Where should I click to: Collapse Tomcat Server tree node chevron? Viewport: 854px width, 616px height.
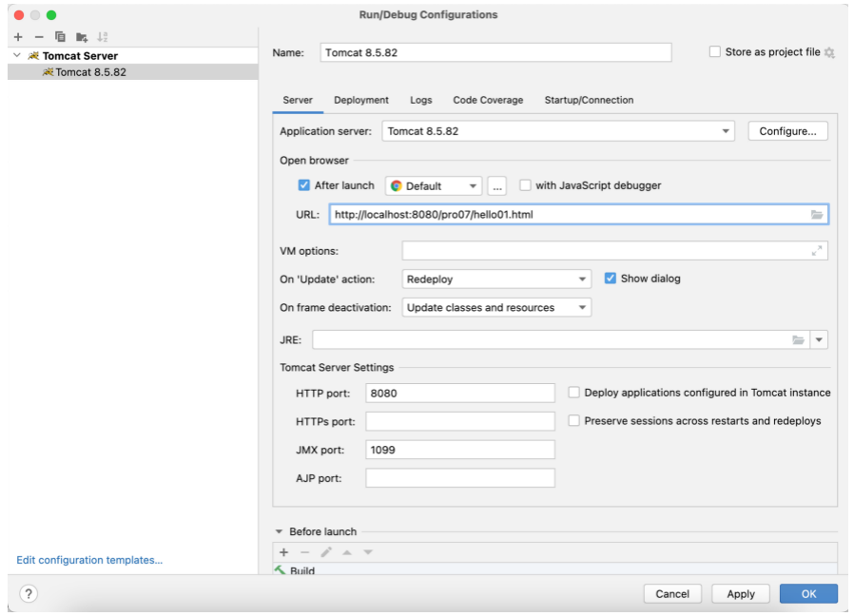[17, 55]
